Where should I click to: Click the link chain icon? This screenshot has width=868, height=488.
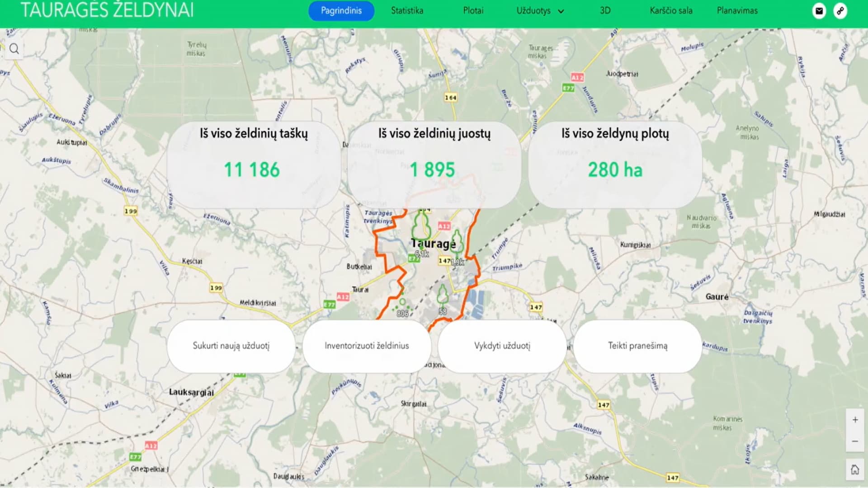point(840,11)
